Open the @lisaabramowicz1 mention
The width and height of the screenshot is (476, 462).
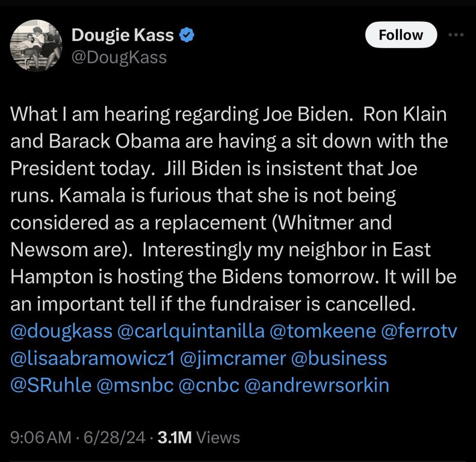point(93,358)
